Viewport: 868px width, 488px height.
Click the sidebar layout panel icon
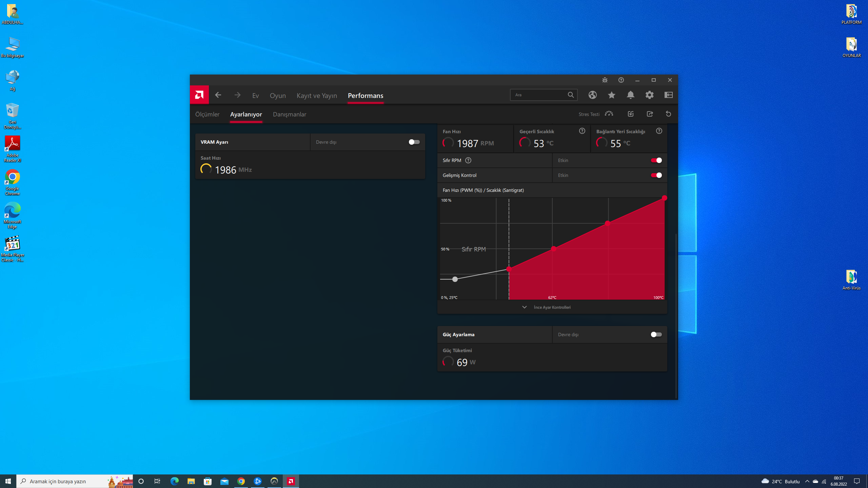[668, 95]
